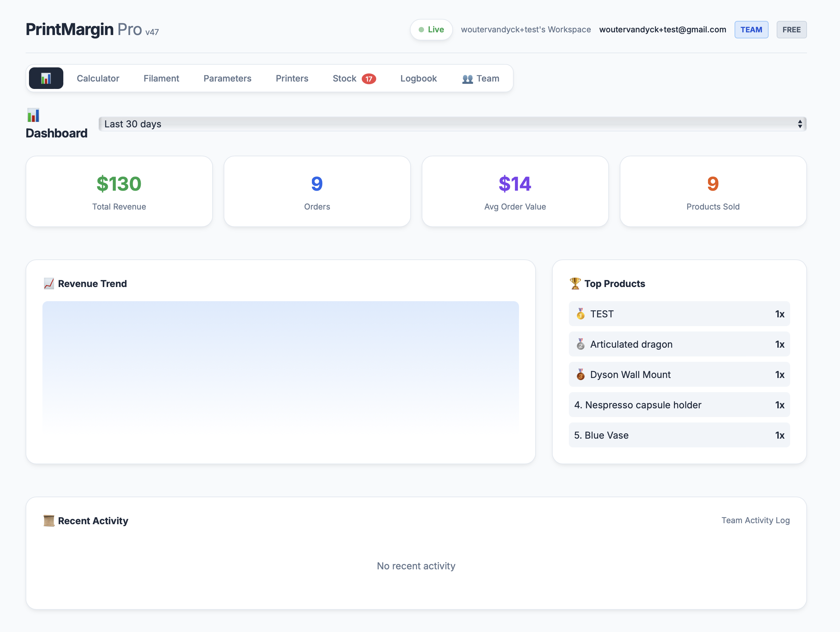The width and height of the screenshot is (840, 632).
Task: Select the 4. Nespresso capsule holder row
Action: (679, 405)
